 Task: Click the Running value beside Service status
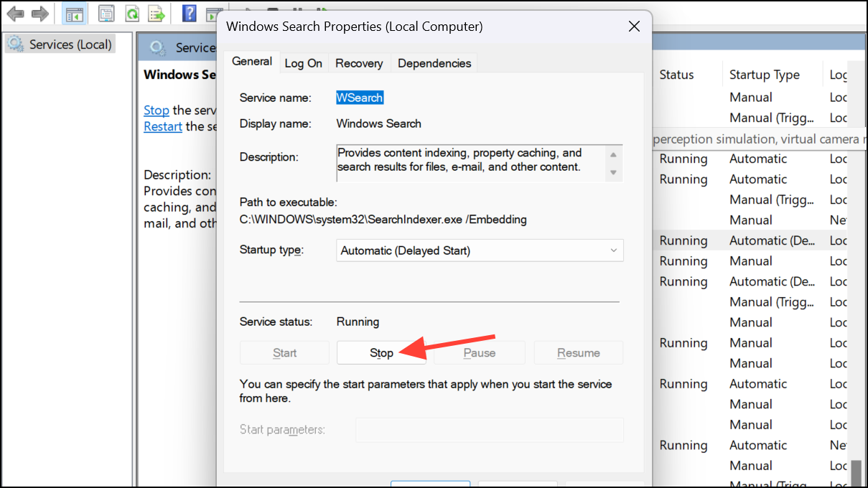point(358,322)
